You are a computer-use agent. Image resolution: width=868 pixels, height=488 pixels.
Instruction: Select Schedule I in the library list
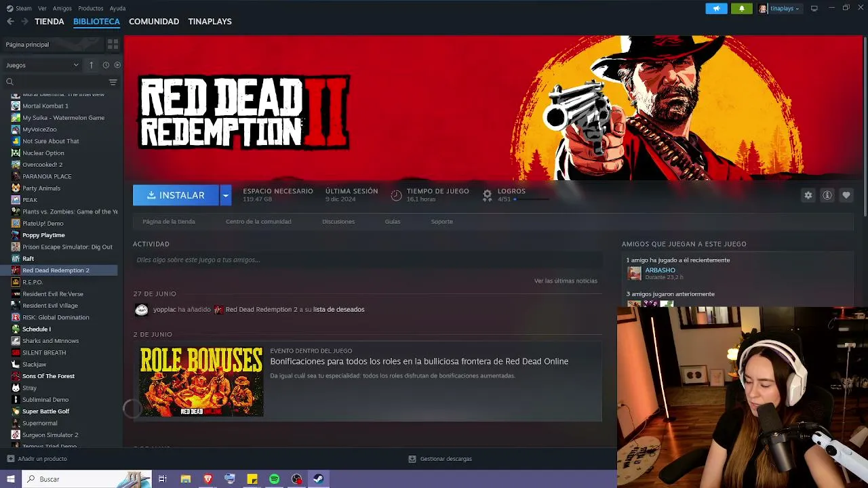coord(37,329)
